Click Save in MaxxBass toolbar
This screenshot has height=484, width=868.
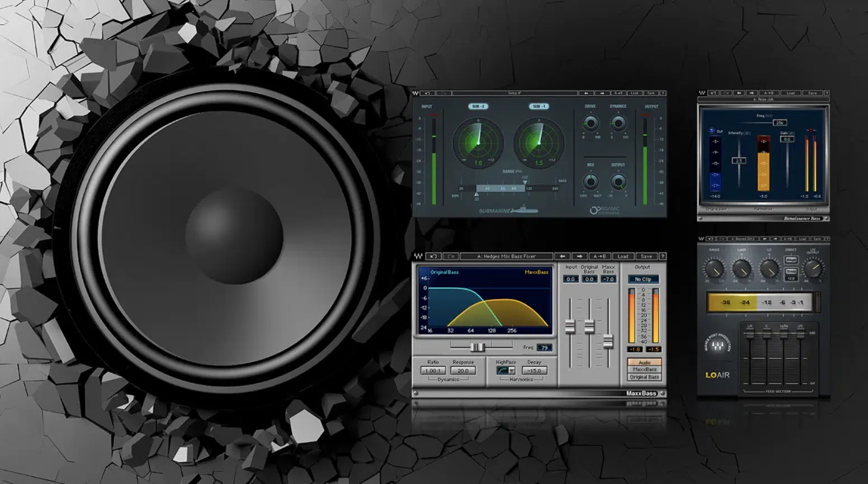pos(647,257)
